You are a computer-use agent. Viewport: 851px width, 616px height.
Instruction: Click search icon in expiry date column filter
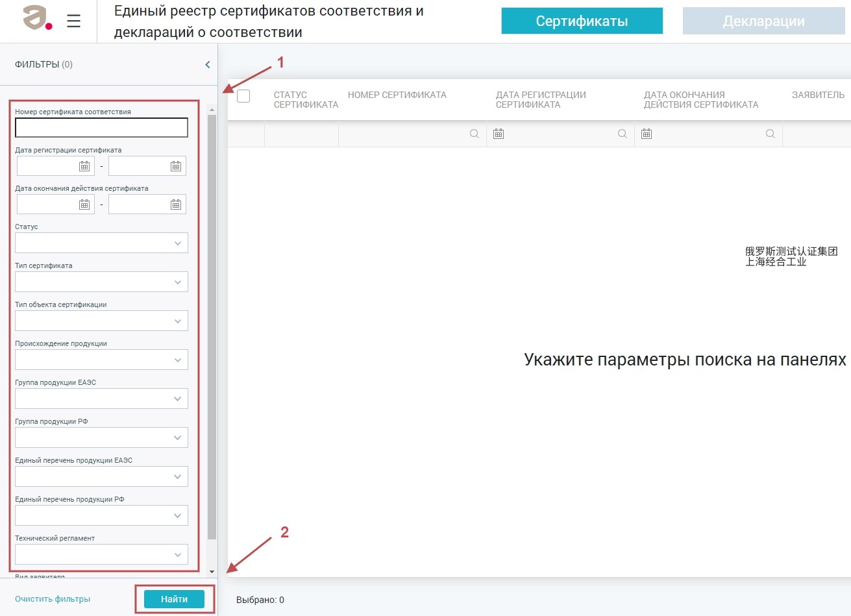770,134
